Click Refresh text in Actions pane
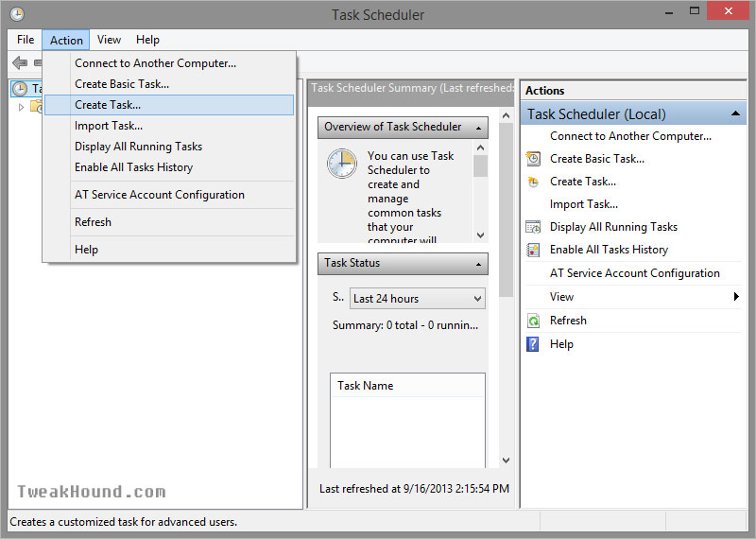This screenshot has height=539, width=756. tap(568, 321)
